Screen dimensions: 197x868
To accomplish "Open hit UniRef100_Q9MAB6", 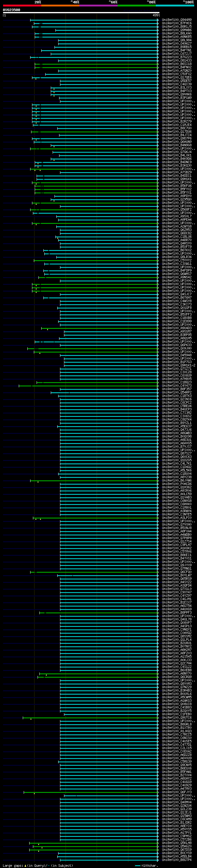I will point(177,30).
